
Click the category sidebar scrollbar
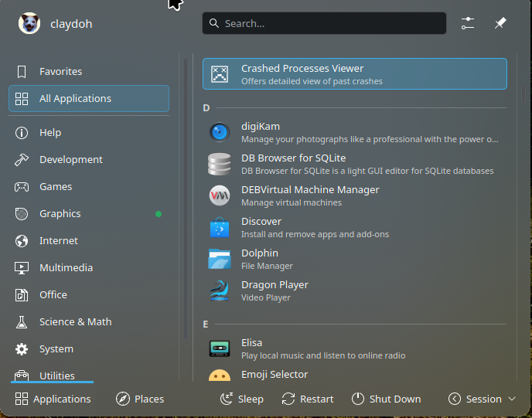coord(186,199)
